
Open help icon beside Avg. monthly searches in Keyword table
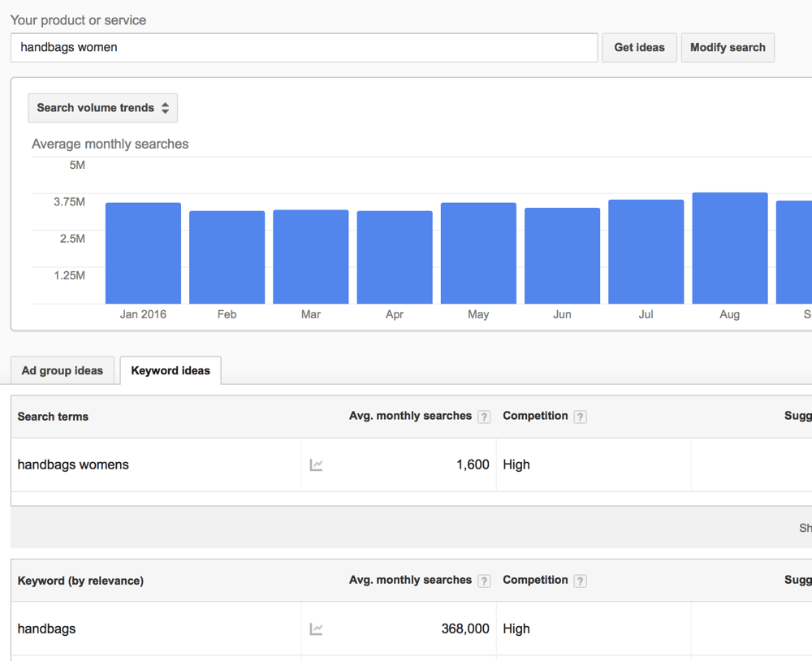(x=484, y=581)
